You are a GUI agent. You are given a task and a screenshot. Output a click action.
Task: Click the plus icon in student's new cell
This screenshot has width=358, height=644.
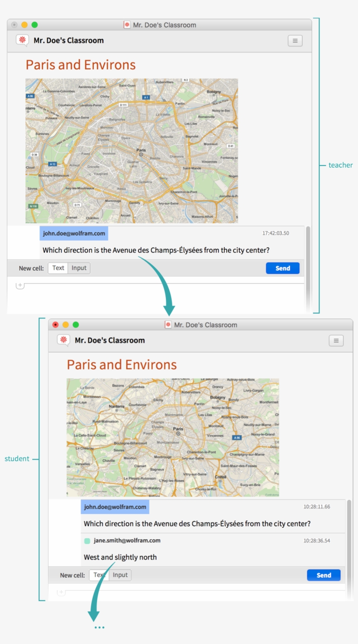click(x=61, y=592)
